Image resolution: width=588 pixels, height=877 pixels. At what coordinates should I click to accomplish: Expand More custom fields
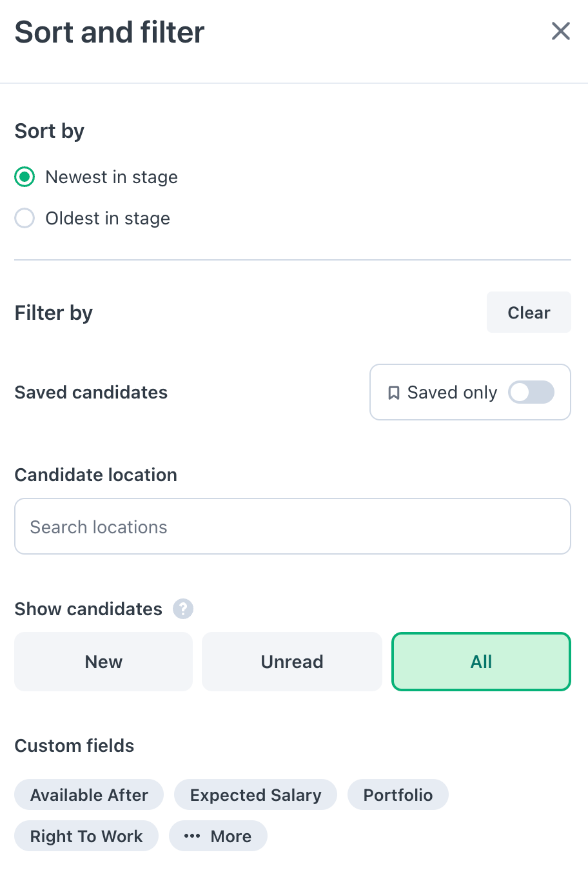(218, 836)
